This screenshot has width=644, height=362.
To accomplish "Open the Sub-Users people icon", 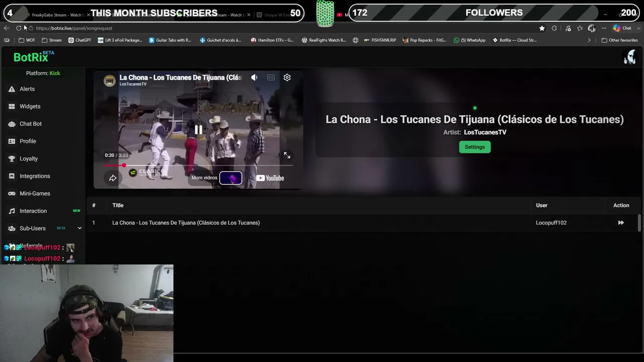I will click(x=12, y=228).
